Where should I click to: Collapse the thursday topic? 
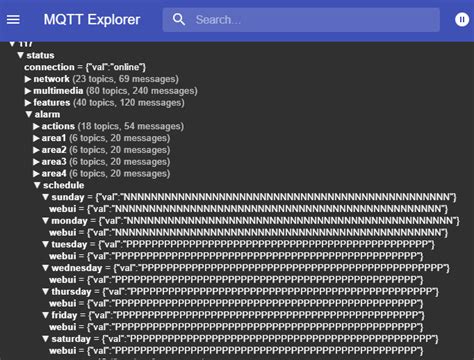46,292
